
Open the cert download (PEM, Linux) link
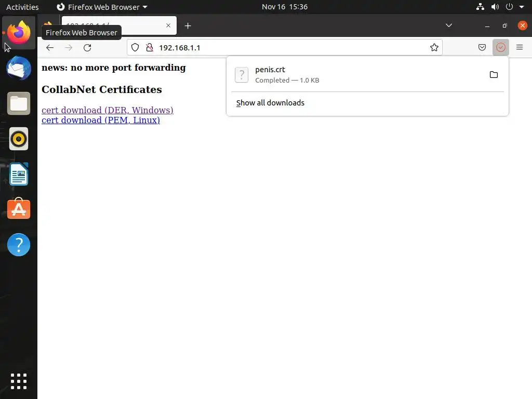click(x=100, y=120)
